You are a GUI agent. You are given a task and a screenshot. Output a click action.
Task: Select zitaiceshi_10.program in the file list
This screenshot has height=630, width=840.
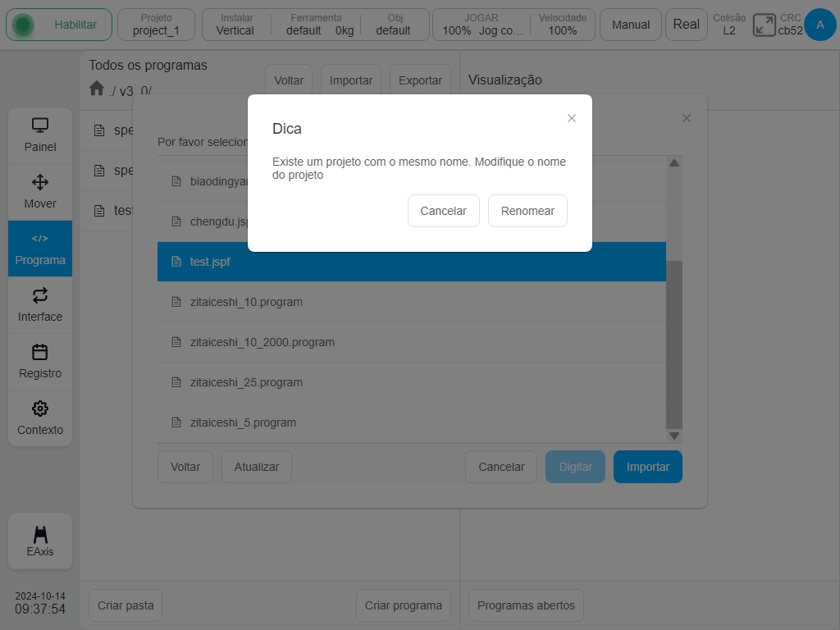pos(412,302)
